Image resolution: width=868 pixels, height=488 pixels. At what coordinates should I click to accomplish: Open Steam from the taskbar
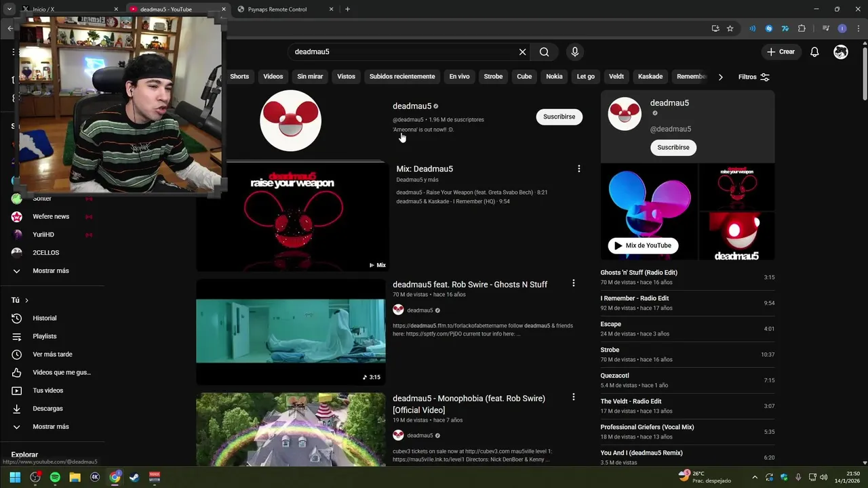134,477
